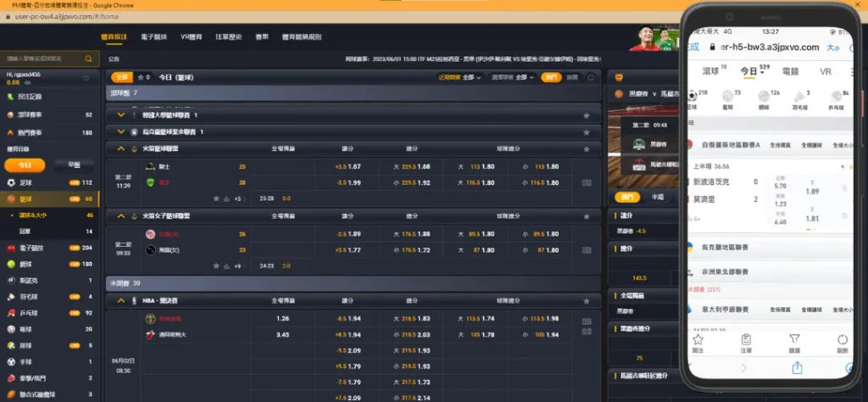The image size is (868, 402).
Task: Expand +5 more markets for 騎士 match
Action: [x=238, y=198]
